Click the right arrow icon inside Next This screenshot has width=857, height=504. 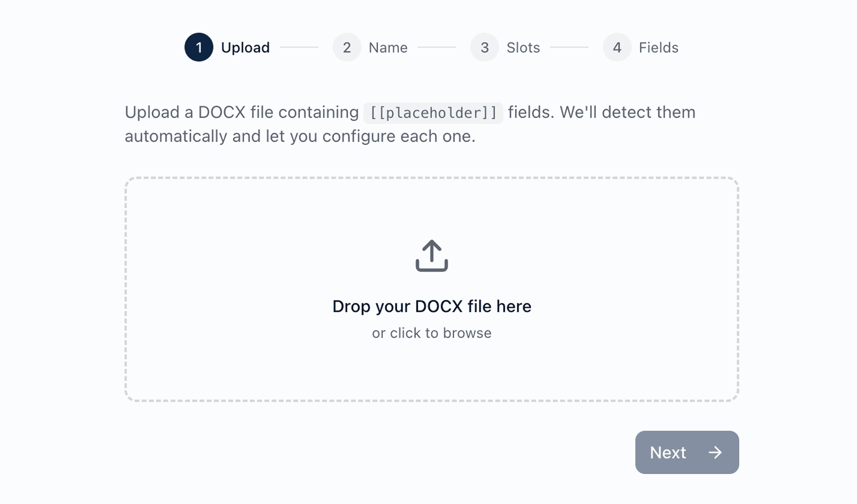[715, 452]
